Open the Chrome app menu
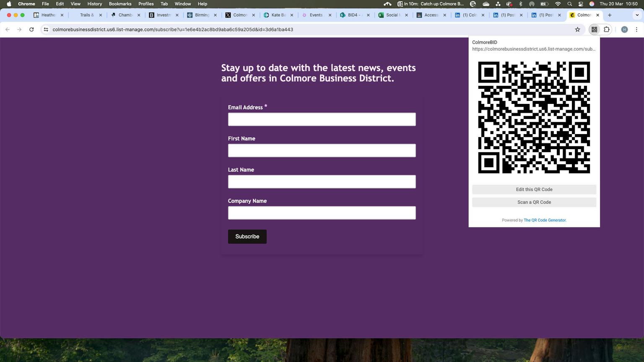 (26, 4)
